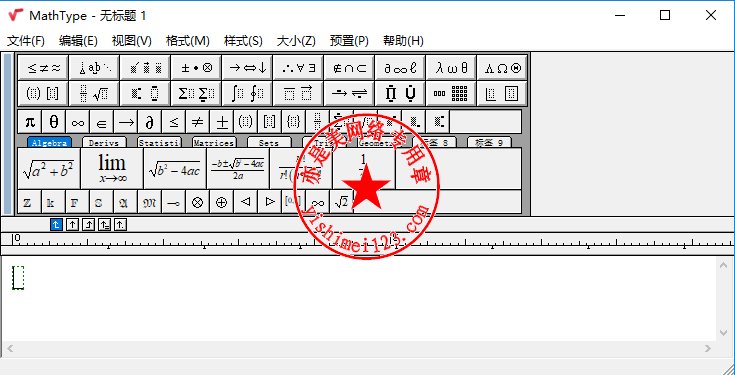This screenshot has height=375, width=735.
Task: Expand the integral templates palette
Action: (248, 94)
